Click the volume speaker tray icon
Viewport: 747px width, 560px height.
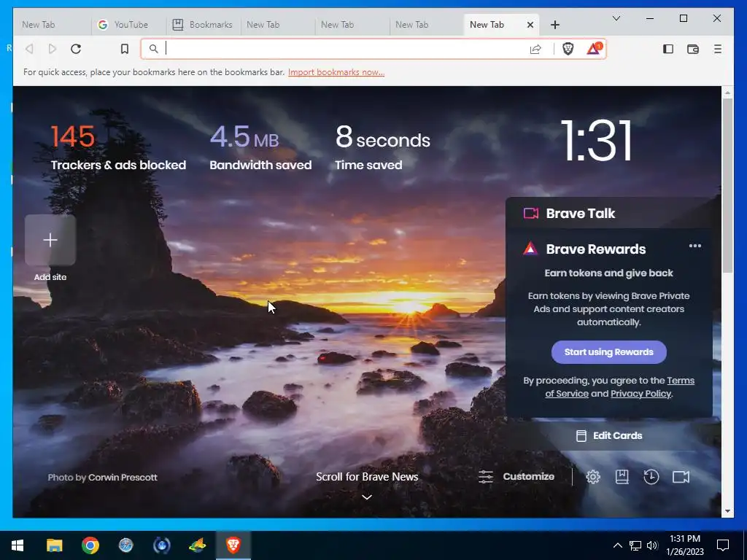click(652, 545)
